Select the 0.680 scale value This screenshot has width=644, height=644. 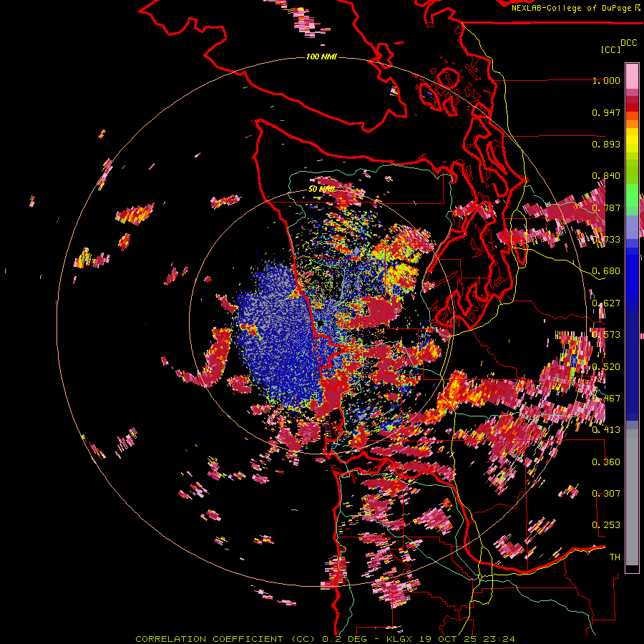[606, 271]
